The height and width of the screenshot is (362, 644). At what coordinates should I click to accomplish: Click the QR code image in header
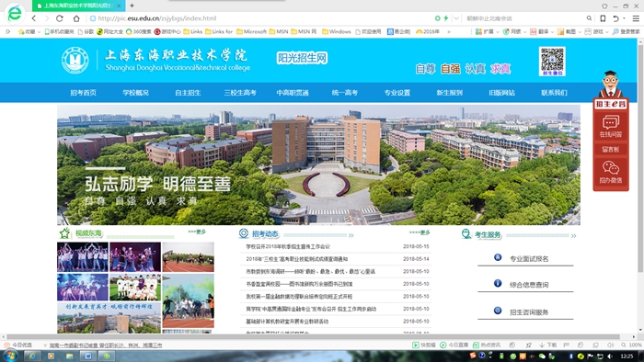coord(552,61)
